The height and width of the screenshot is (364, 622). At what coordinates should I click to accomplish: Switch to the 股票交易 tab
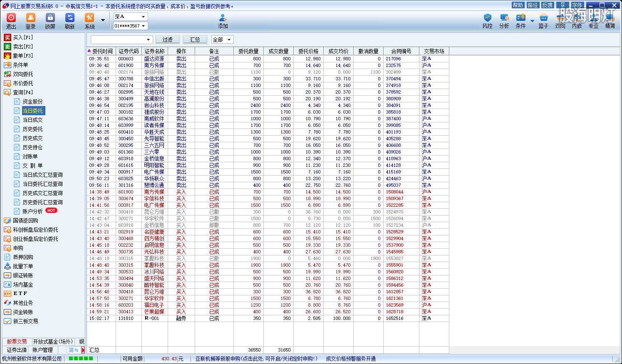point(17,342)
